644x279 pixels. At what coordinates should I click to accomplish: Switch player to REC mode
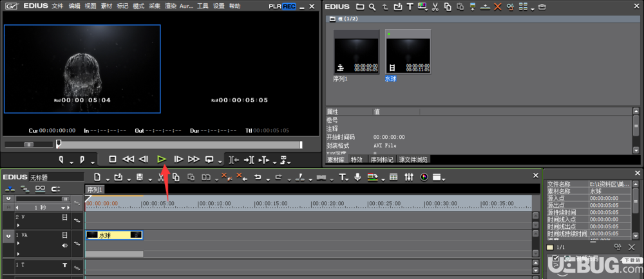289,6
